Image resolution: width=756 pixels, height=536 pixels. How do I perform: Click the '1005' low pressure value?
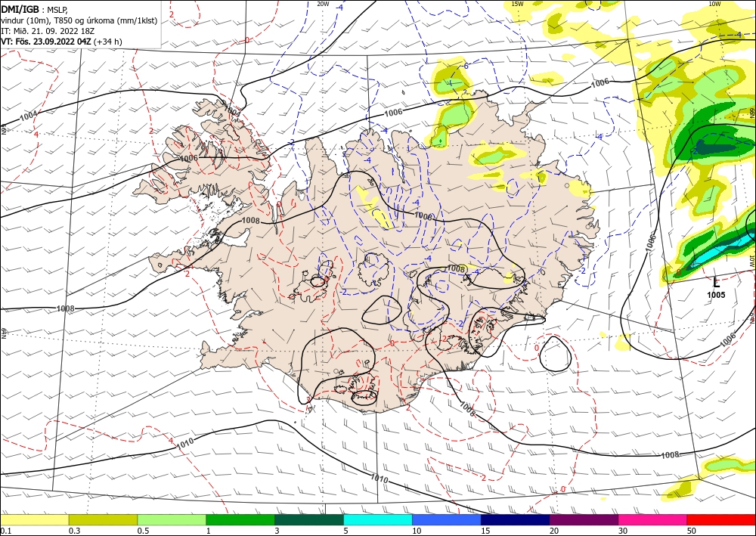coord(716,295)
